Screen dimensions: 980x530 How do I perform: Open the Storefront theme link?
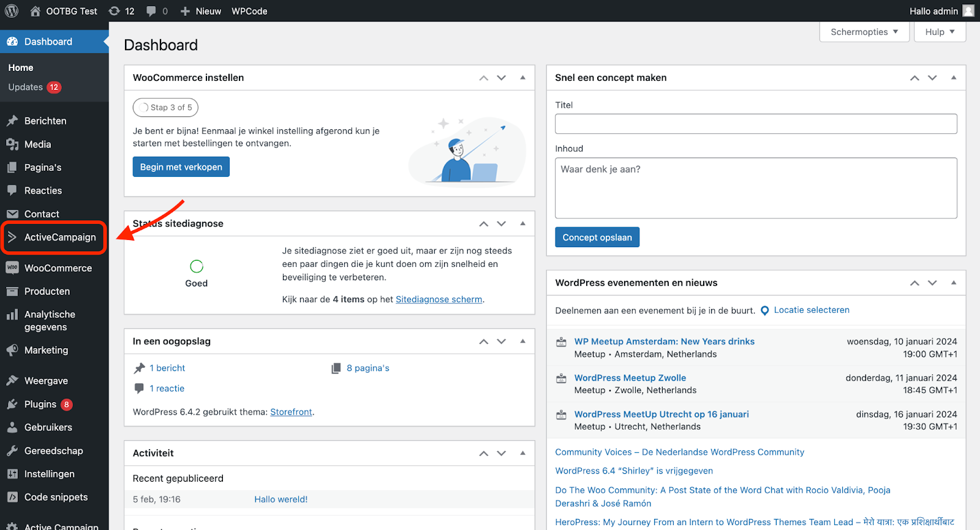point(291,412)
